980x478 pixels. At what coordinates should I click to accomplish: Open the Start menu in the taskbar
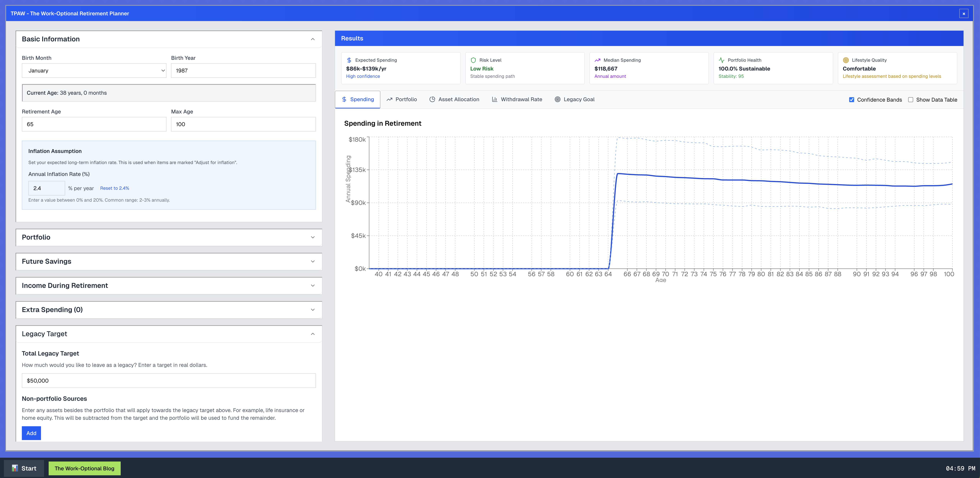(24, 468)
